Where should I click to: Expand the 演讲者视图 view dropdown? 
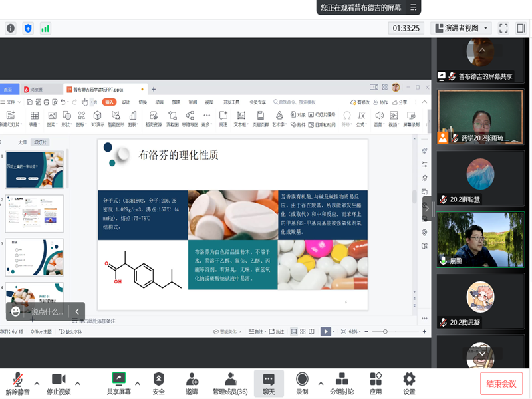[x=487, y=28]
